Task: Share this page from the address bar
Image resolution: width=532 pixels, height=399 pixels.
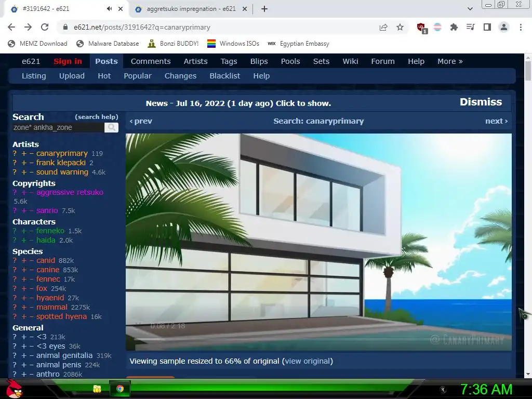Action: click(x=383, y=27)
